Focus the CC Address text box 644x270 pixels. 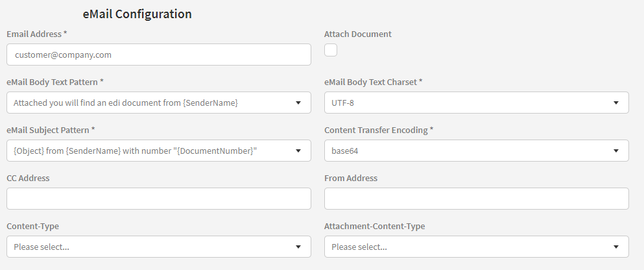pyautogui.click(x=158, y=199)
